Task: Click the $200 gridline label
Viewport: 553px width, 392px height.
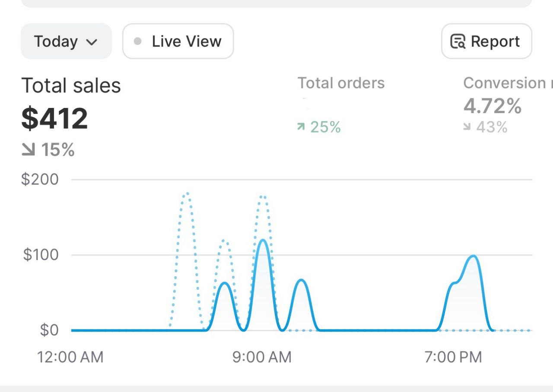Action: pos(40,179)
